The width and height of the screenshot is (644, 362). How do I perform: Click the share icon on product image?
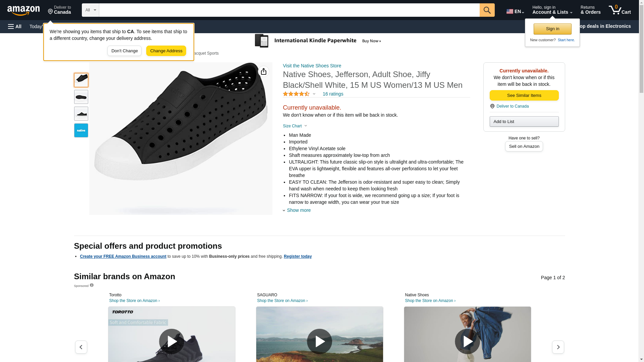point(264,71)
